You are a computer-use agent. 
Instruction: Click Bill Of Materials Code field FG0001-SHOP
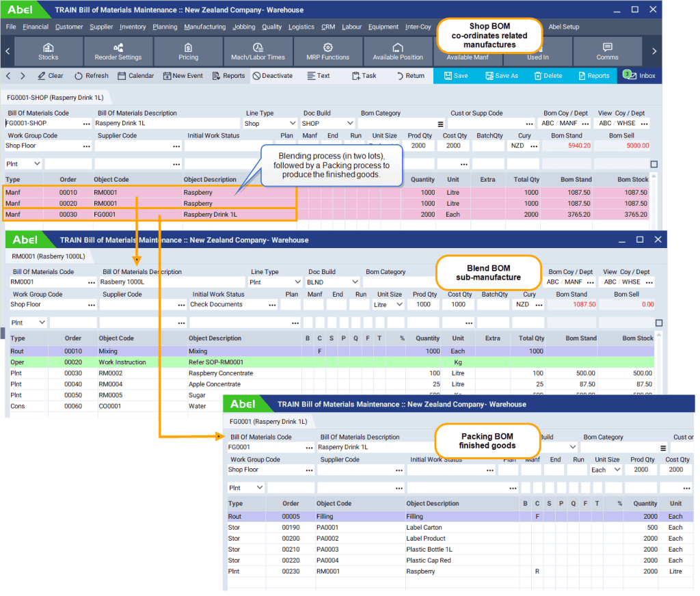coord(42,124)
